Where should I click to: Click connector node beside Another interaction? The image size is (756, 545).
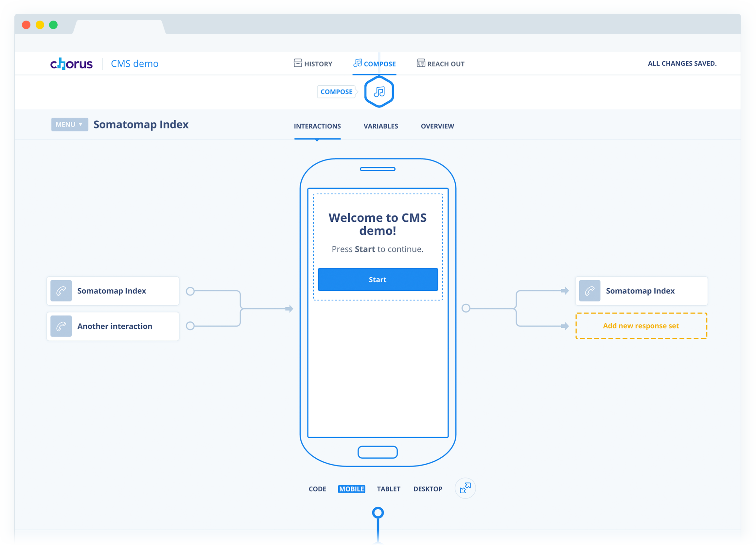click(x=190, y=326)
